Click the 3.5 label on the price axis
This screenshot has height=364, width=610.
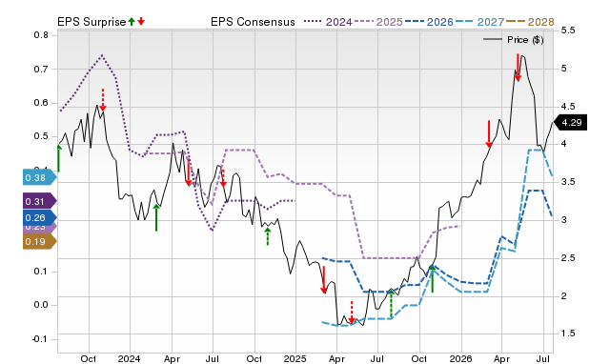568,182
